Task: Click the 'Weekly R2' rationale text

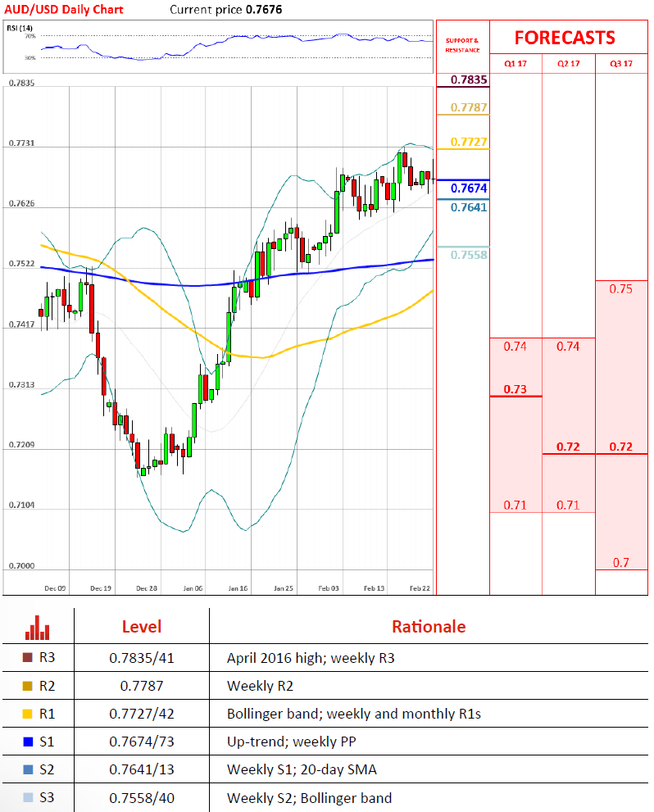Action: point(260,686)
